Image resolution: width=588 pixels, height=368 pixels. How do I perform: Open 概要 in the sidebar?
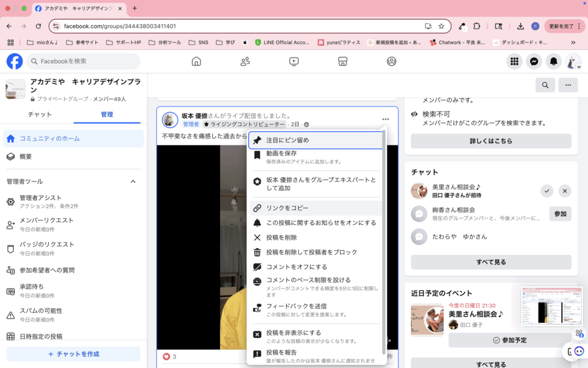(x=73, y=156)
